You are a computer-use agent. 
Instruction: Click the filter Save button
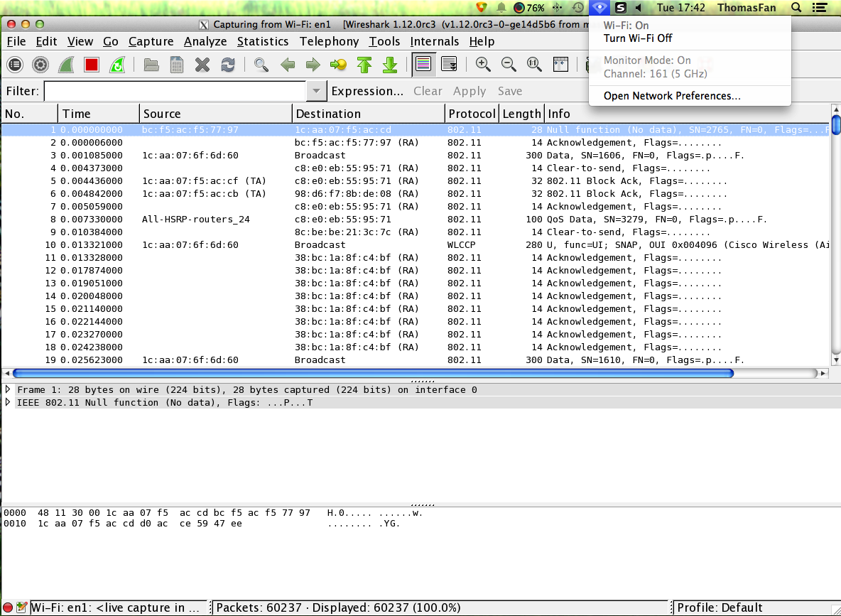[x=509, y=91]
